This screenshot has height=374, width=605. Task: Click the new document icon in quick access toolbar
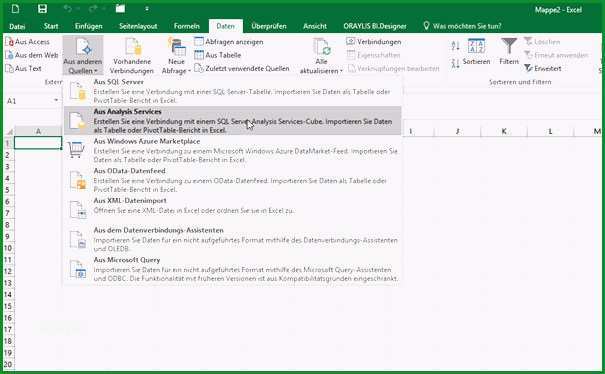[x=15, y=9]
